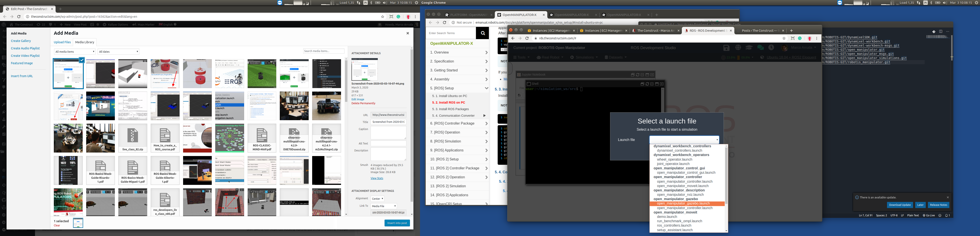Viewport: 980px width, 236px height.
Task: Click the Search media items field
Action: [324, 51]
